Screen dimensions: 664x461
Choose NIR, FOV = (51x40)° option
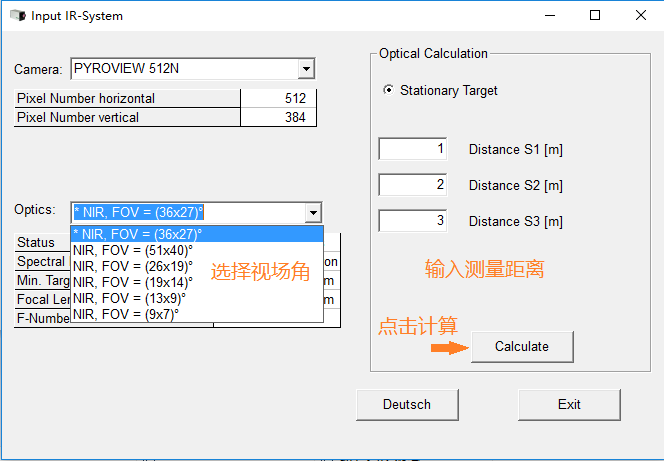pos(134,249)
